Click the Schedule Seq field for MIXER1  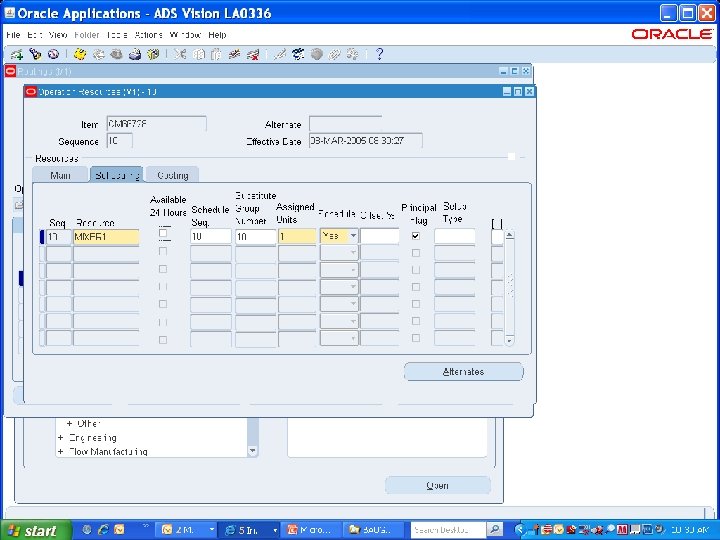tap(210, 236)
